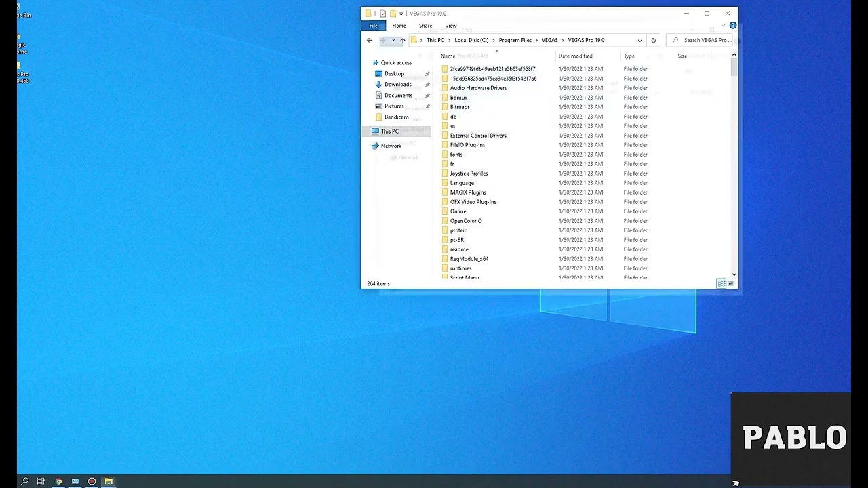Open the recent locations dropdown arrow
This screenshot has height=488, width=868.
tap(393, 40)
